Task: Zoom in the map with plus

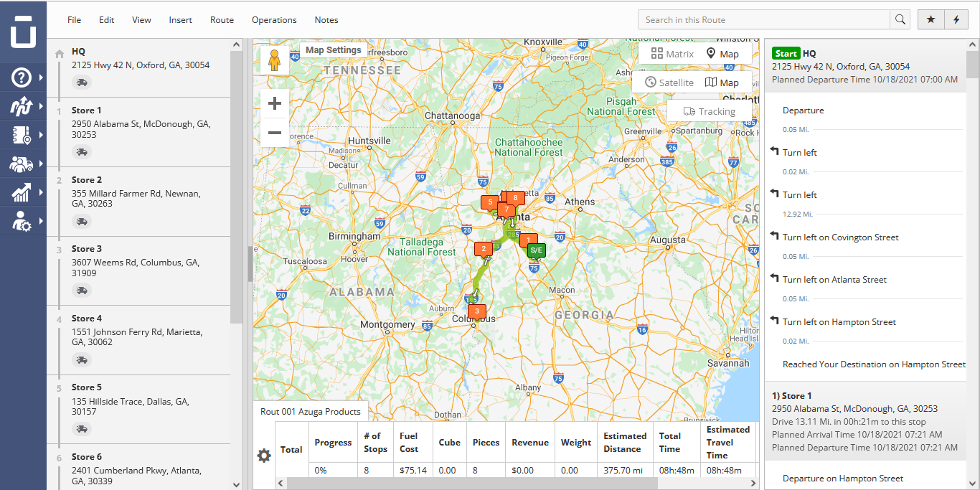Action: point(274,103)
